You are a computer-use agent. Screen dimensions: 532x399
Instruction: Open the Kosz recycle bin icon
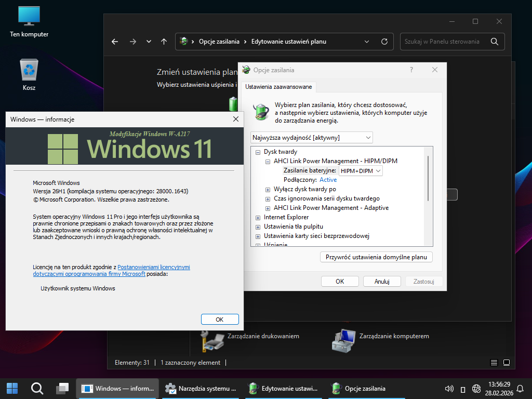pos(29,74)
